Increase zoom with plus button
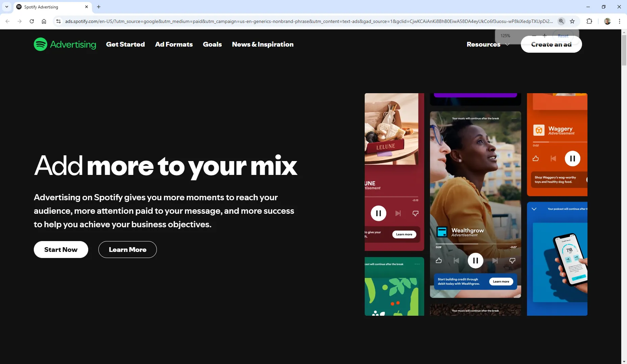Screen dimensions: 627x364 point(545,35)
